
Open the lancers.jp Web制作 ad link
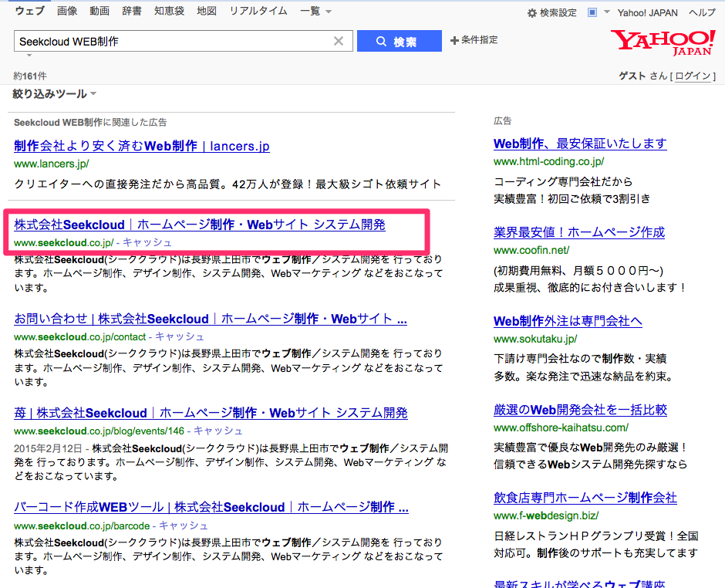point(141,146)
